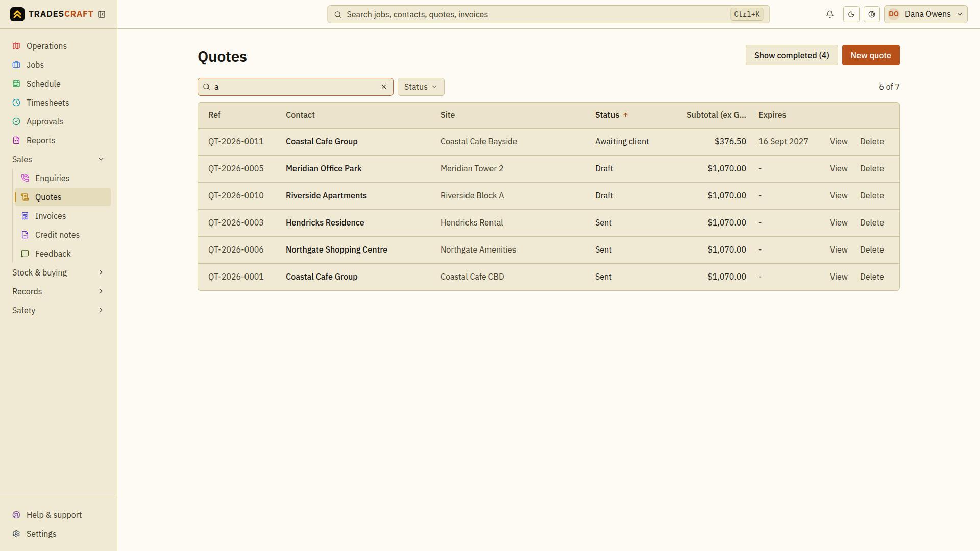This screenshot has height=551, width=980.
Task: Expand the Stock & buying section
Action: coord(58,272)
